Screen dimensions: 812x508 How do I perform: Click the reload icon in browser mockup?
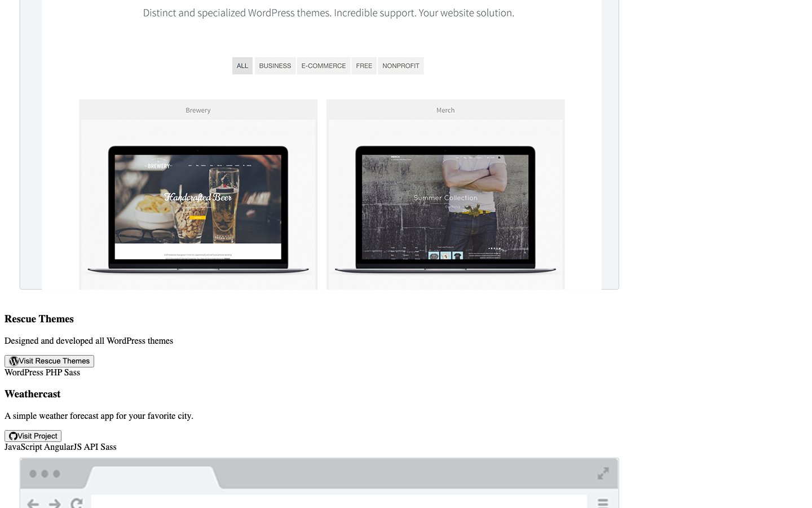click(x=77, y=503)
